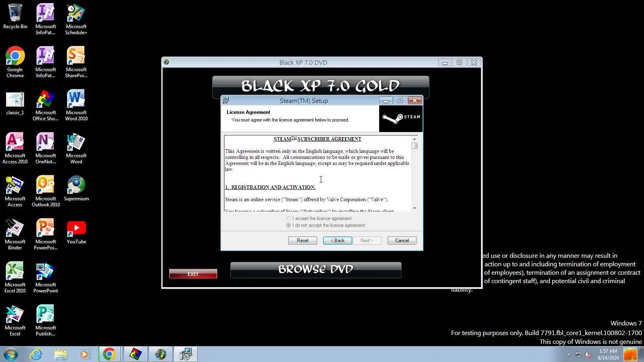Open Microsoft Excel desktop shortcut
This screenshot has width=644, height=362.
[x=15, y=320]
